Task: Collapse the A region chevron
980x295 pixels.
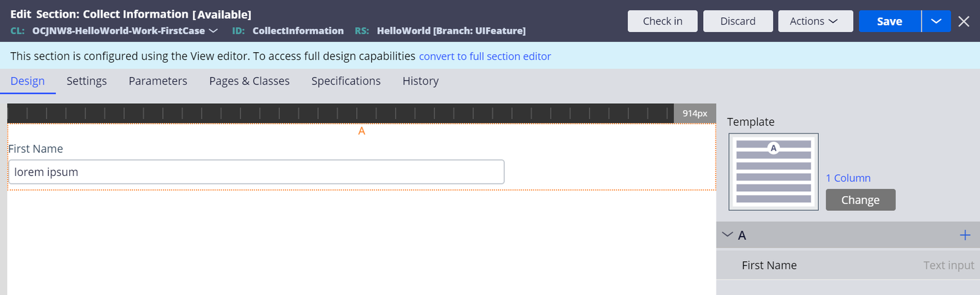Action: (x=728, y=235)
